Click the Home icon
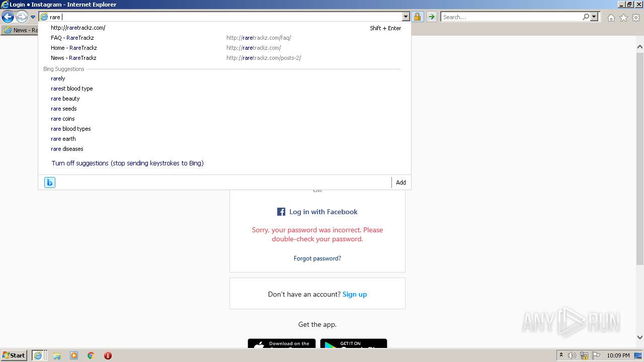644x362 pixels. click(x=611, y=18)
